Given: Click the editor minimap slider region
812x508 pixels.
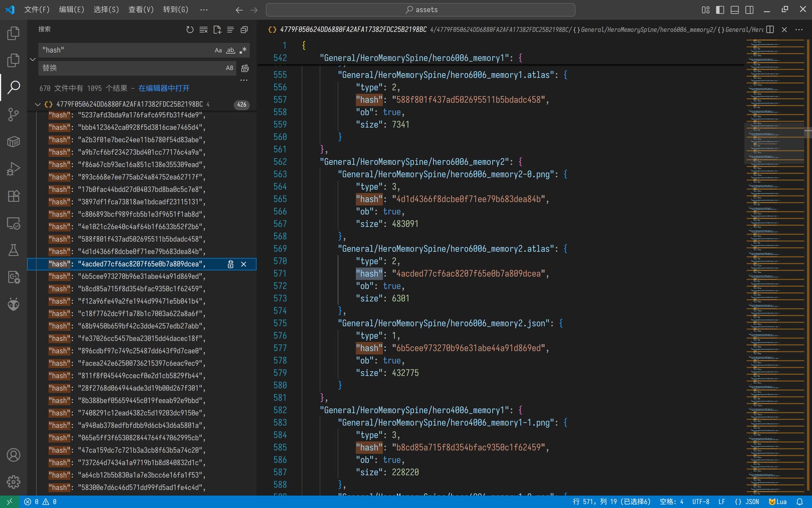Looking at the screenshot, I should [775, 144].
